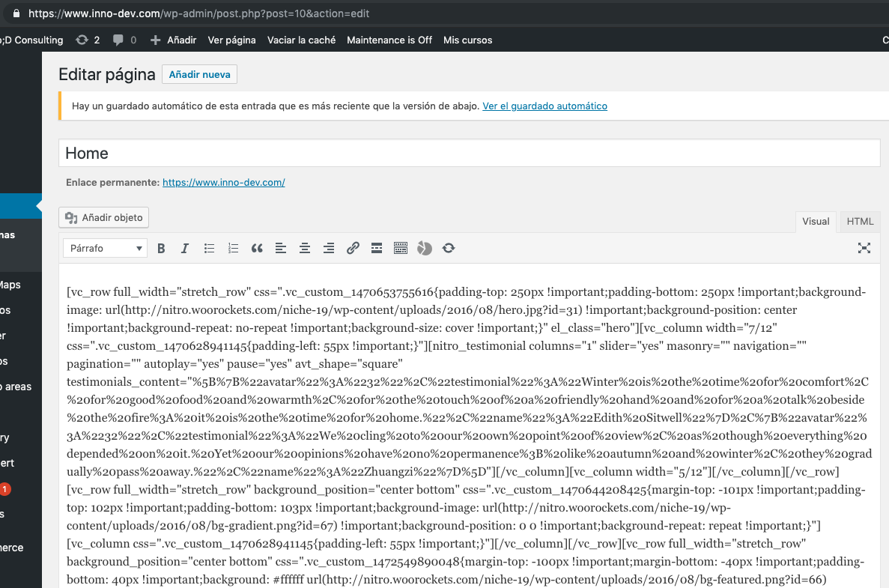The height and width of the screenshot is (588, 889).
Task: Click Maintenance is Off
Action: 389,40
